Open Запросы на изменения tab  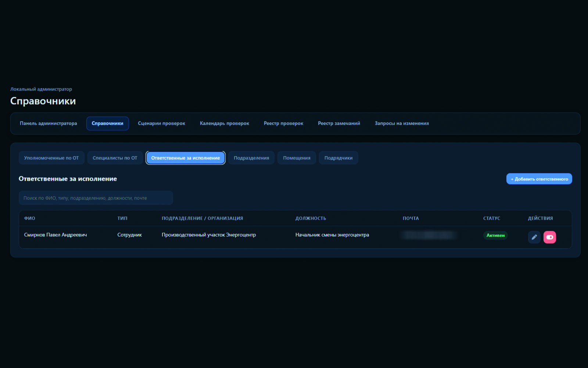point(402,124)
